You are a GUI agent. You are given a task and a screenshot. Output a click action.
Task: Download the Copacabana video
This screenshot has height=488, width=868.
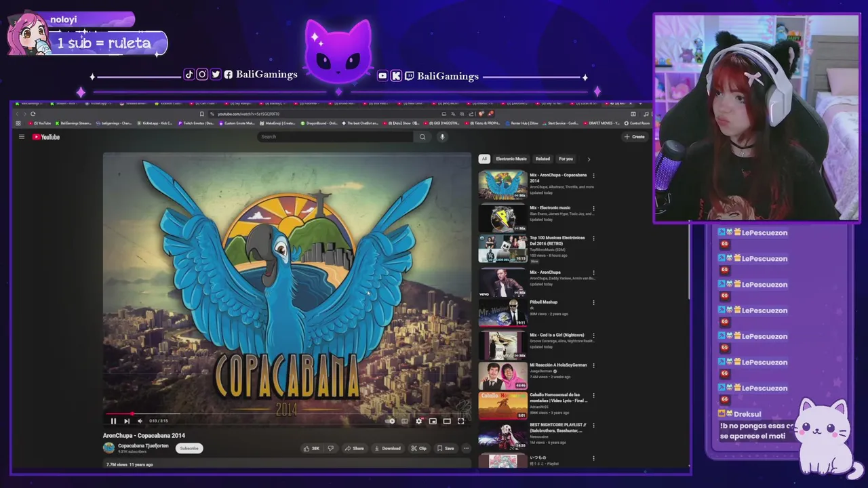[388, 448]
